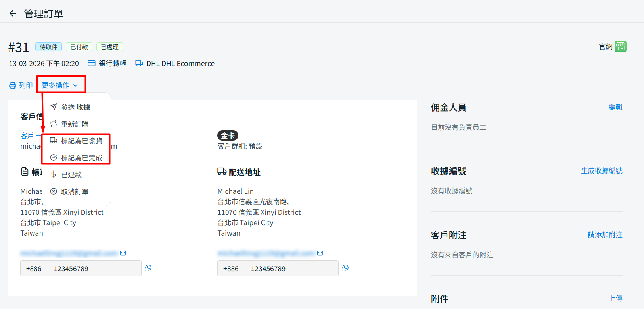The width and height of the screenshot is (644, 309).
Task: Click the green 官網 store icon
Action: (x=620, y=46)
